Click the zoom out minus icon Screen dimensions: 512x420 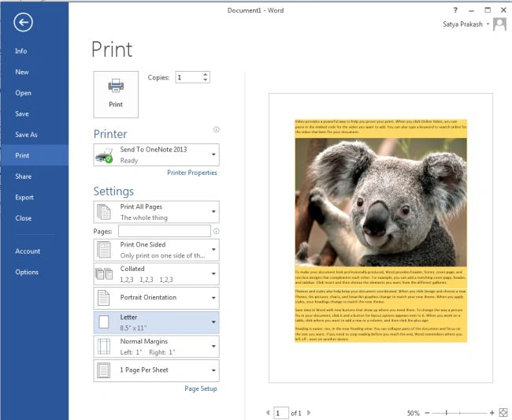tap(427, 413)
